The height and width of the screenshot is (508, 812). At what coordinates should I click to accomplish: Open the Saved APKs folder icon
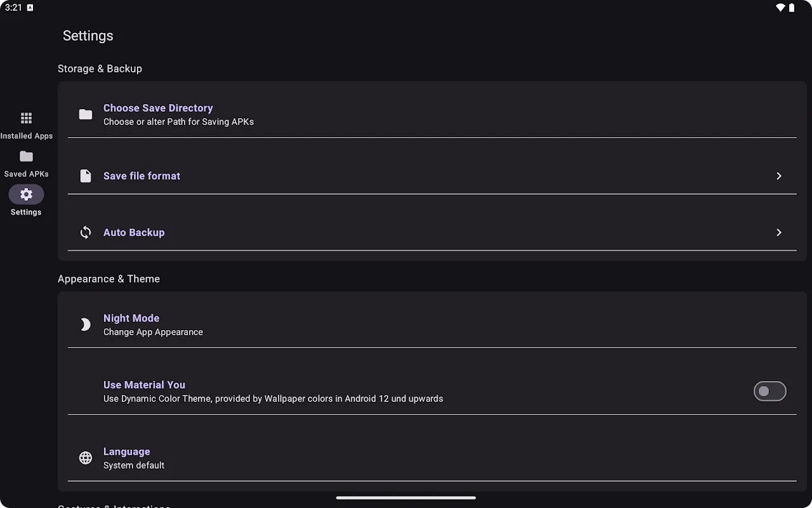26,156
